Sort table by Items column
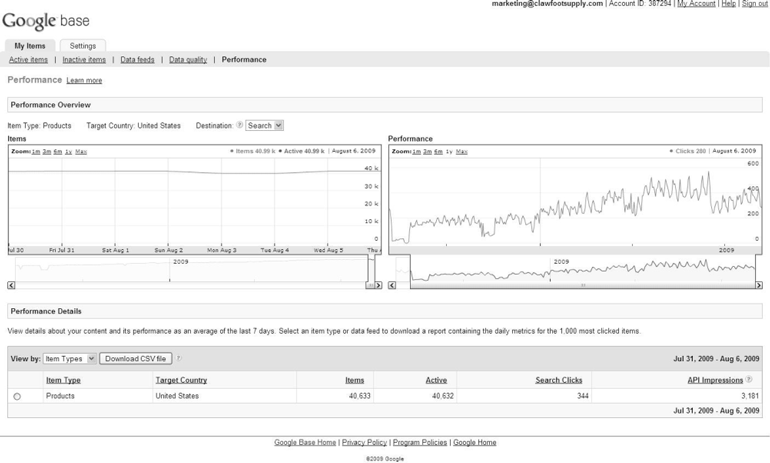Screen dimensions: 770x463 pos(355,380)
